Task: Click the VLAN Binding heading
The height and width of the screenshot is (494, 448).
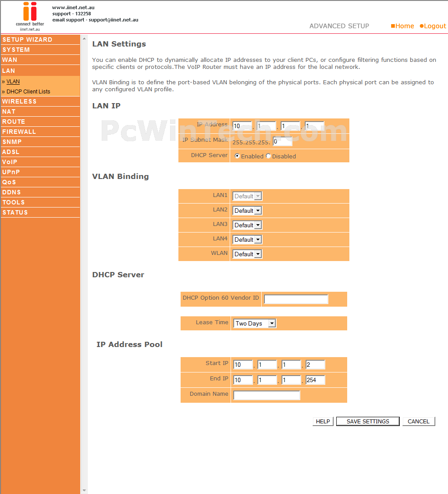Action: tap(120, 176)
